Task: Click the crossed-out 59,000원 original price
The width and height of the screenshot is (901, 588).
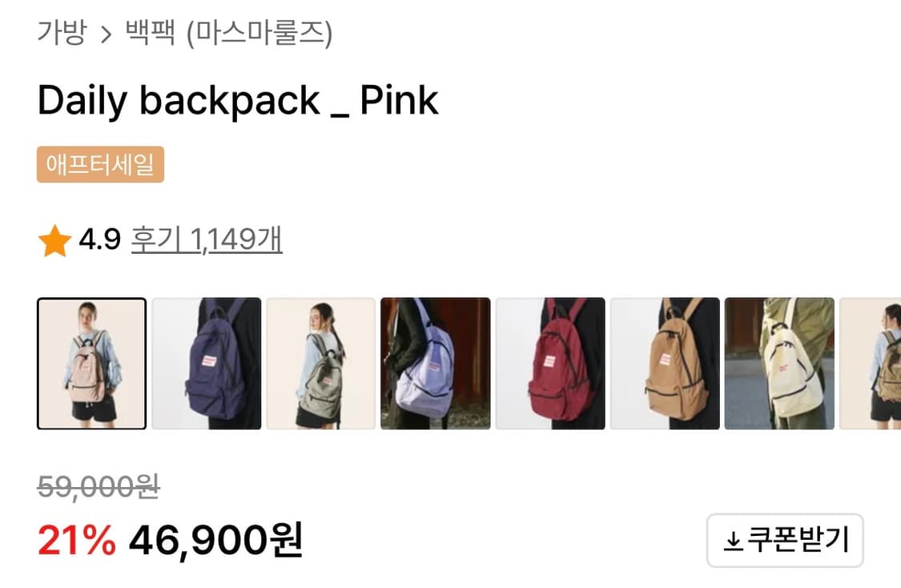Action: tap(99, 487)
